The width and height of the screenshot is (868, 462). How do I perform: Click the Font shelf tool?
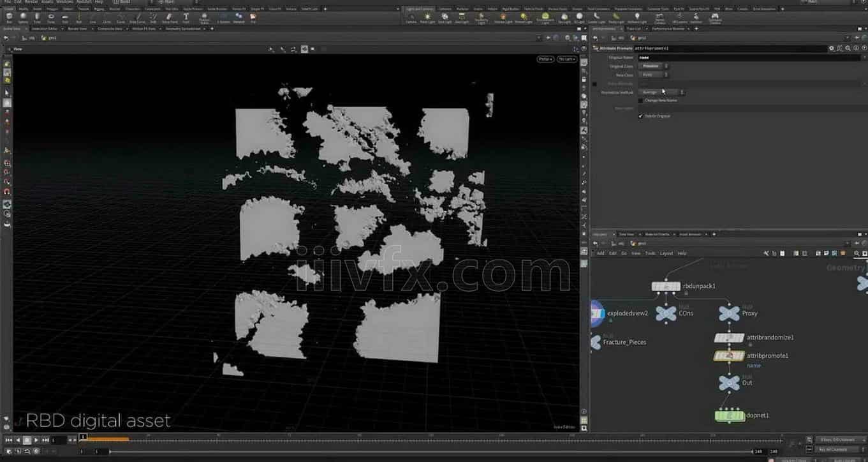point(186,17)
